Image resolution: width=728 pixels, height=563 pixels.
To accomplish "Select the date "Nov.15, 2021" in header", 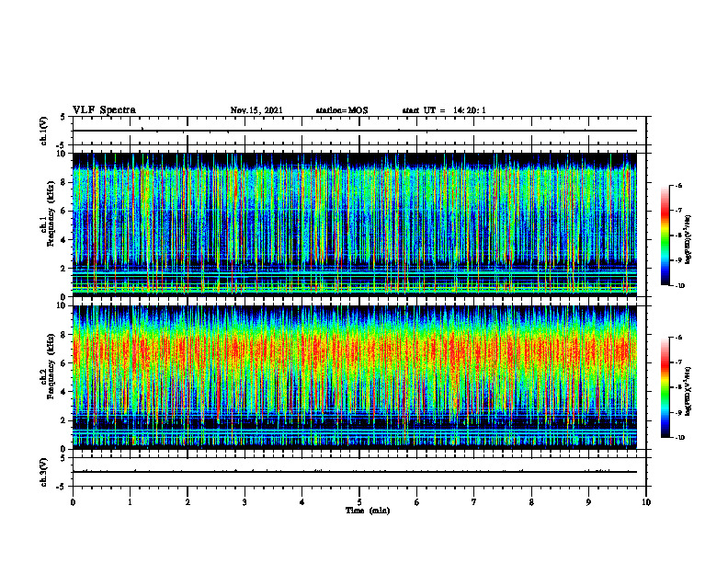I will coord(256,110).
